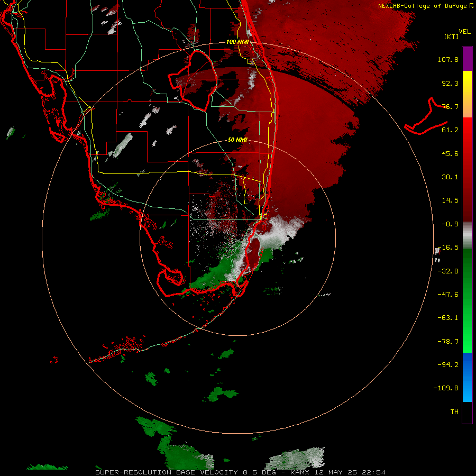This screenshot has height=476, width=476.
Task: Click the 107.8 legend value
Action: 448,59
